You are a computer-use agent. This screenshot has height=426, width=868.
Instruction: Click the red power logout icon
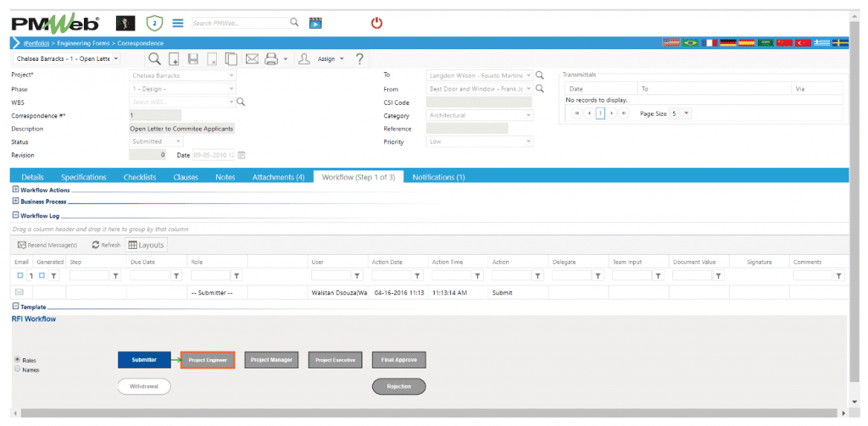377,23
